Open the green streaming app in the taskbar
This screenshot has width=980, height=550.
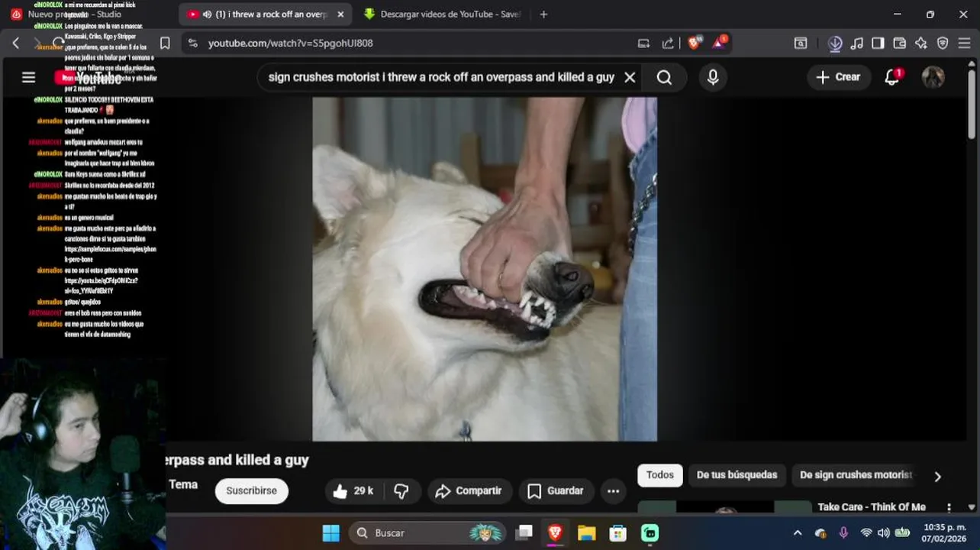point(650,532)
